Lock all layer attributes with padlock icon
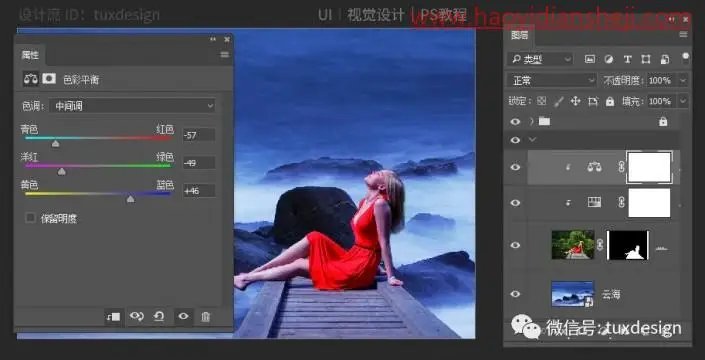 click(x=610, y=101)
